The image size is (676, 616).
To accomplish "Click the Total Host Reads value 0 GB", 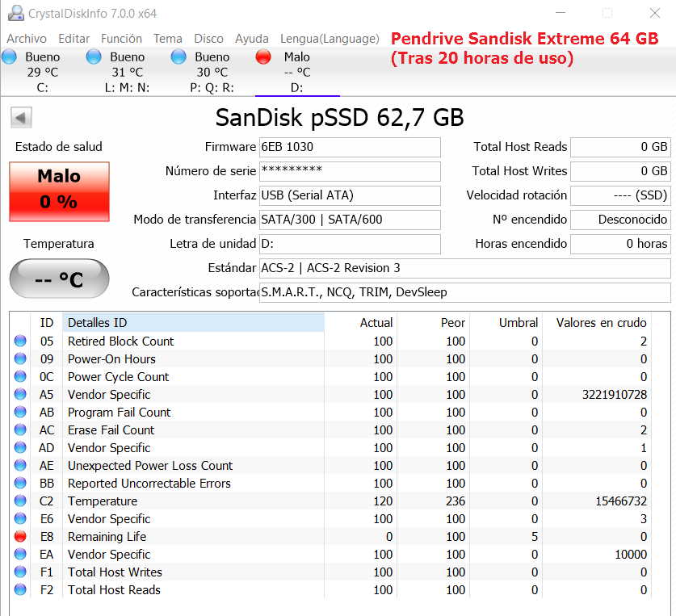I will (x=620, y=147).
